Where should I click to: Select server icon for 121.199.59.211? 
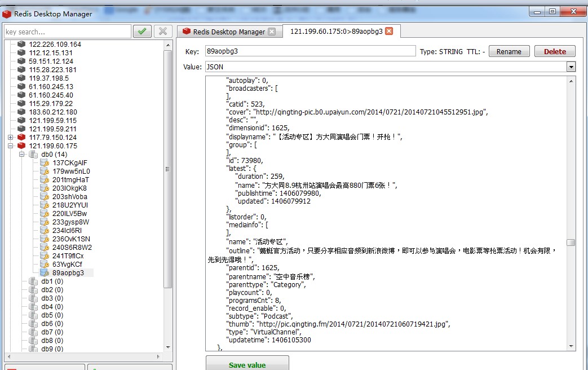pos(21,129)
